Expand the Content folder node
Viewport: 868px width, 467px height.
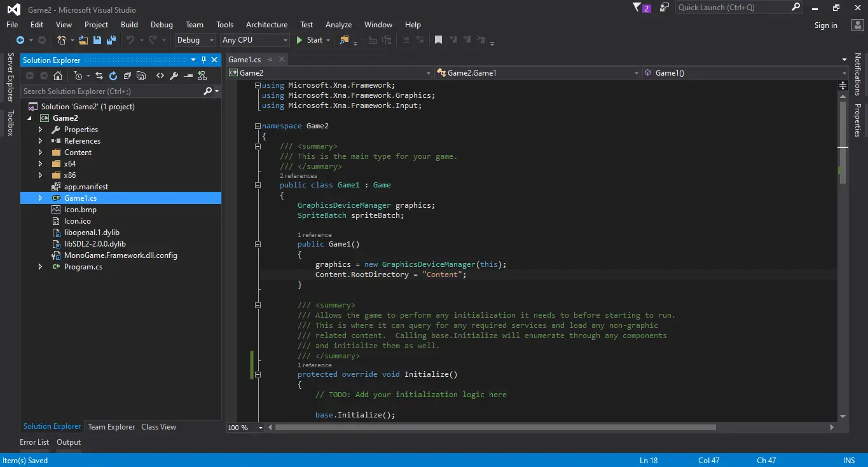[40, 152]
